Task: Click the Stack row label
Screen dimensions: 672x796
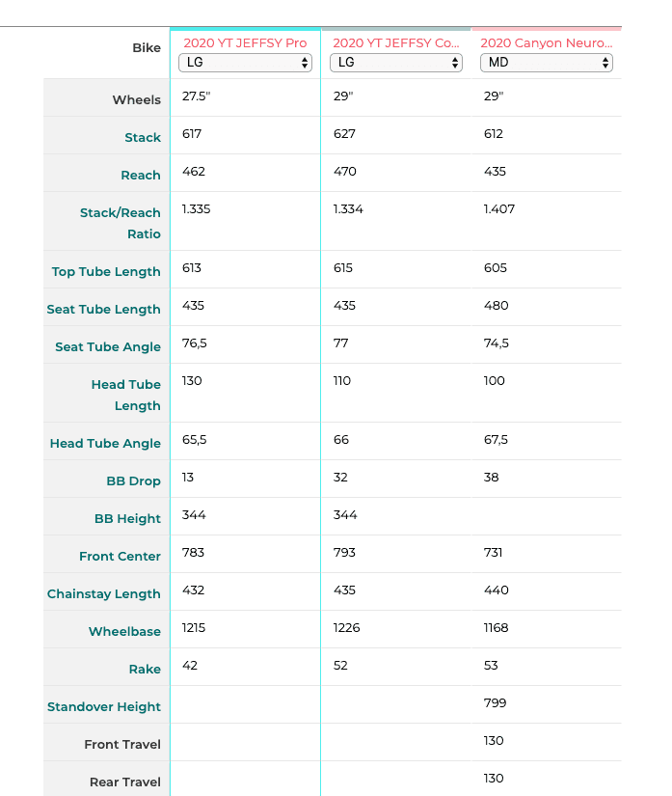Action: [143, 138]
